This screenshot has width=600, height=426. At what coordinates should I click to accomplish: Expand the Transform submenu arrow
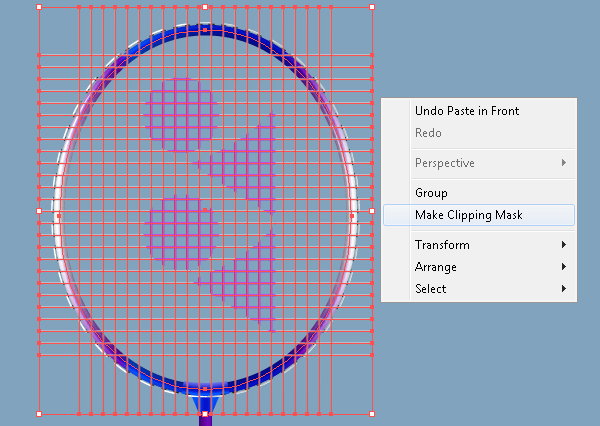[x=564, y=245]
